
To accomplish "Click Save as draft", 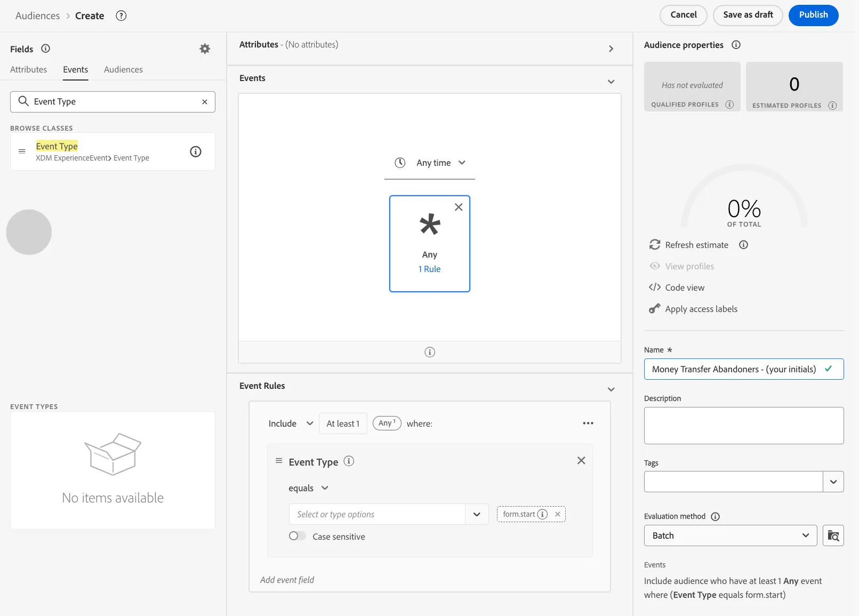I will 748,15.
